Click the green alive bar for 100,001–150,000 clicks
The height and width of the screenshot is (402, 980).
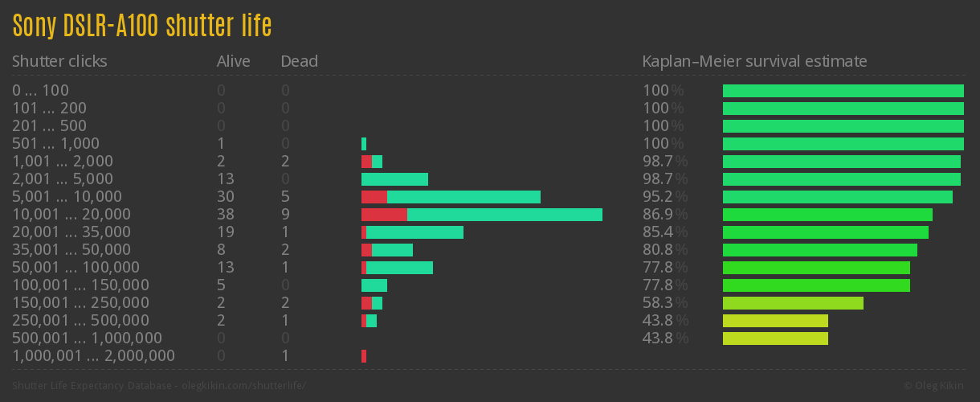pyautogui.click(x=374, y=285)
